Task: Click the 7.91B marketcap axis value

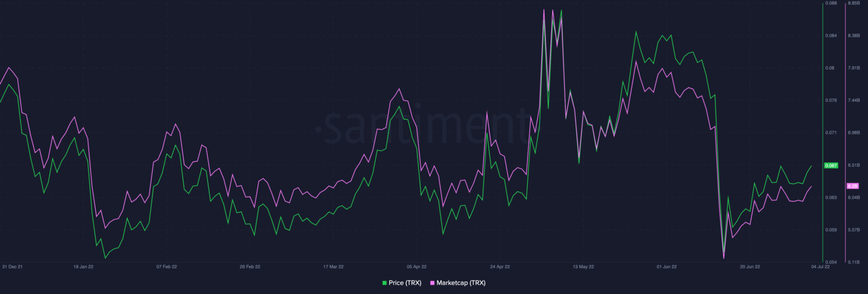Action: 854,68
